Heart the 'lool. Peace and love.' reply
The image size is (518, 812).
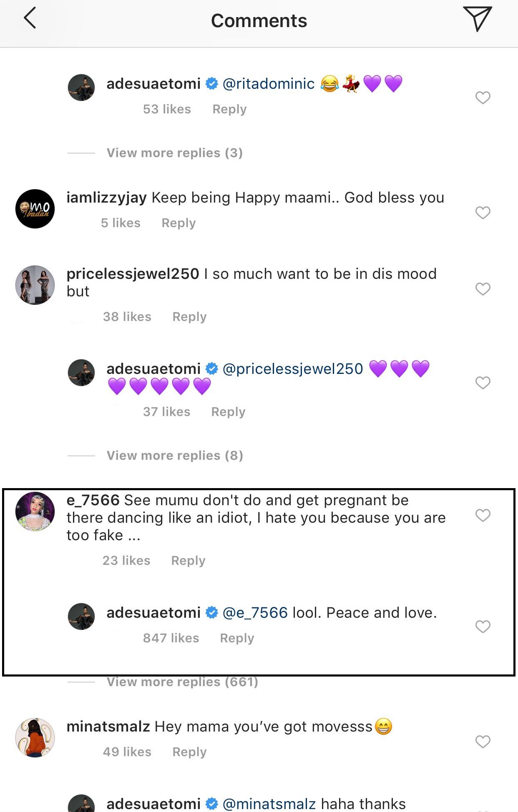(x=483, y=627)
